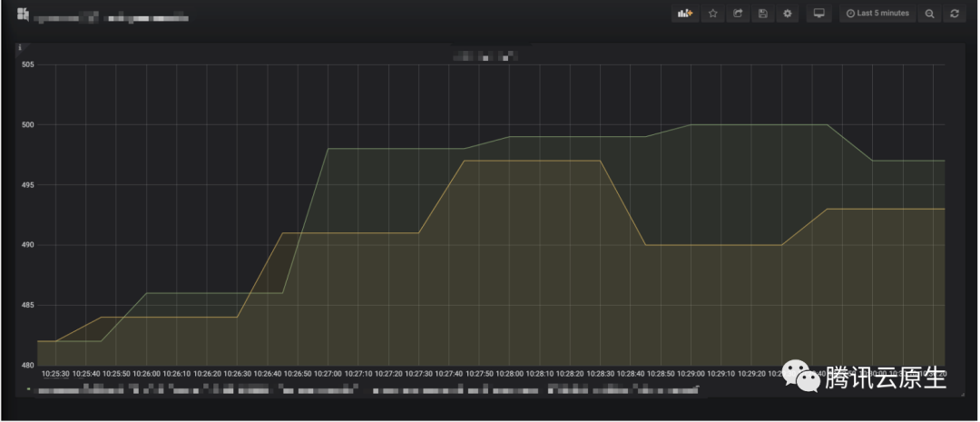Click the 10:27:00 x-axis time label
This screenshot has width=980, height=422.
328,373
